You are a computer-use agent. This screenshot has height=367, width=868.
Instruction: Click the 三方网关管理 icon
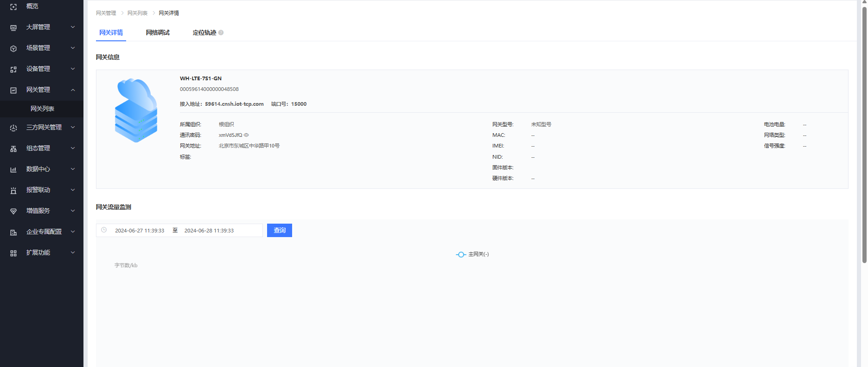(x=13, y=128)
